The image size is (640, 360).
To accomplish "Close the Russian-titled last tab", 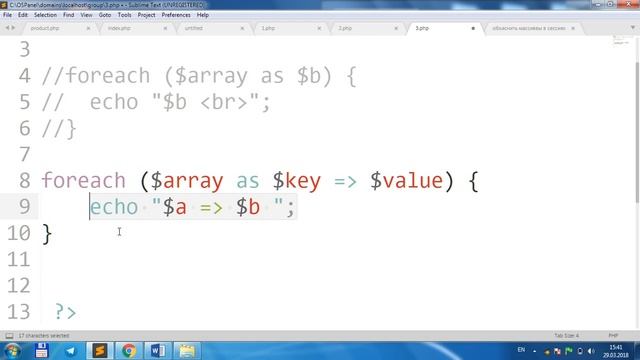I will point(573,29).
